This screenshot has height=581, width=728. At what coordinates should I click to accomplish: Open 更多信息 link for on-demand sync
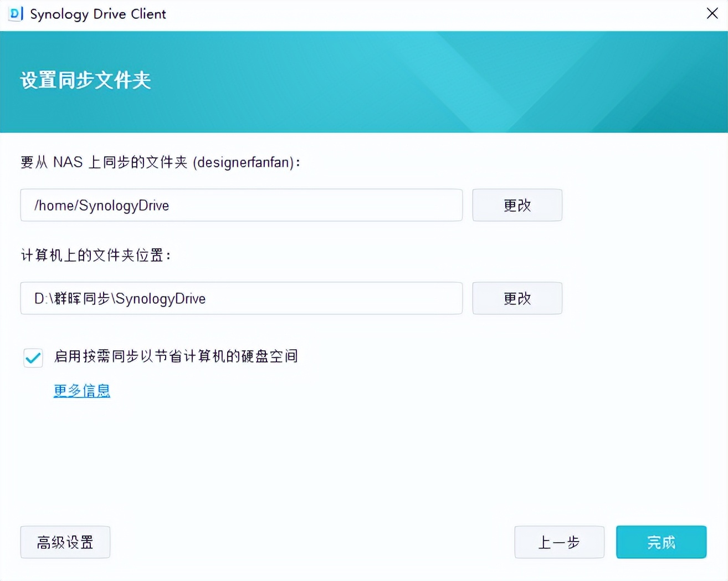pos(81,390)
